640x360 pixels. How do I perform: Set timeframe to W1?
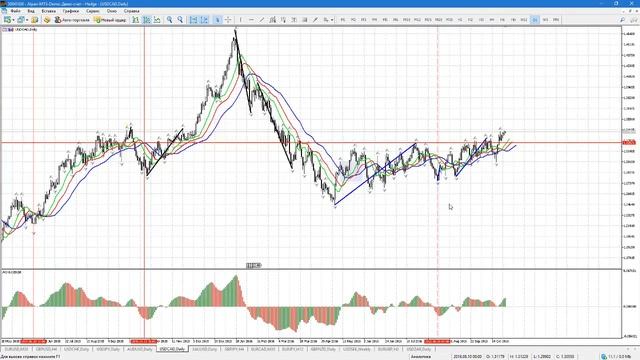(x=545, y=20)
